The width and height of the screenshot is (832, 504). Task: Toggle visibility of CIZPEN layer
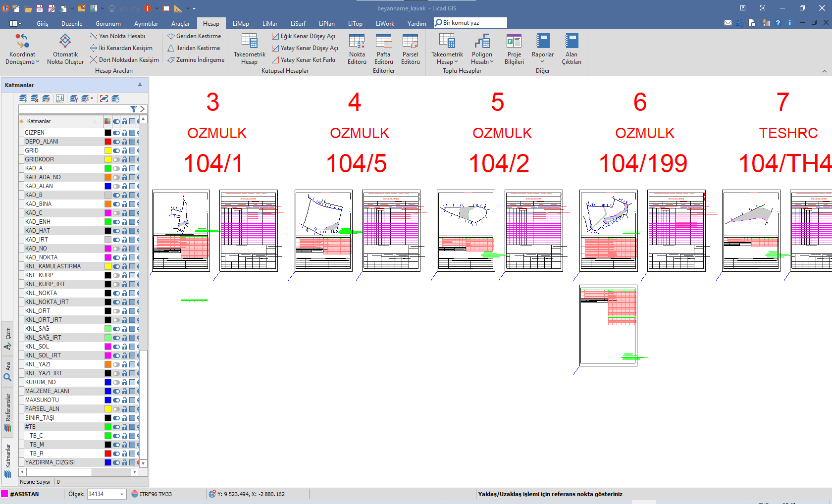pos(116,133)
